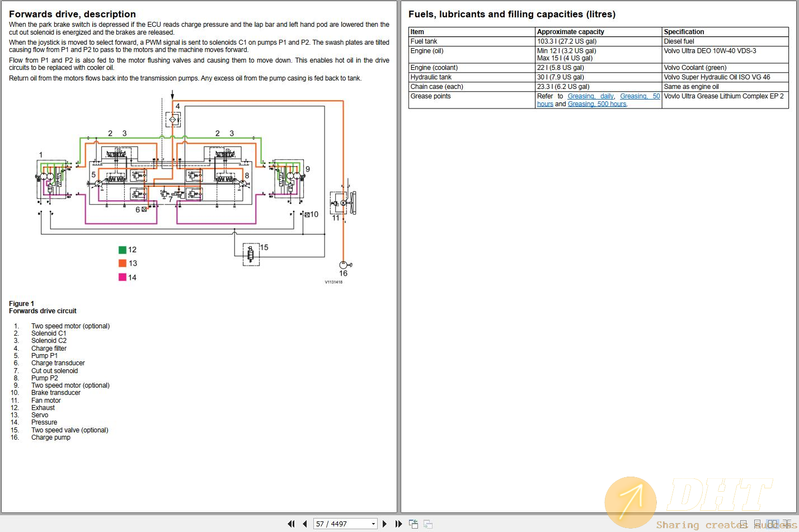
Task: Open the 'Greasing, daily' link
Action: click(x=590, y=96)
